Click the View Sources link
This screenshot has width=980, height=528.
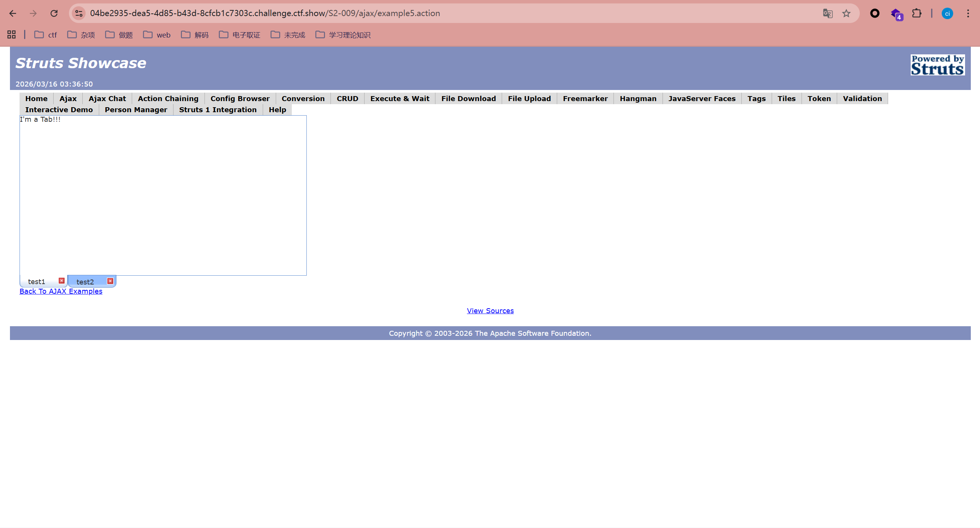[490, 311]
